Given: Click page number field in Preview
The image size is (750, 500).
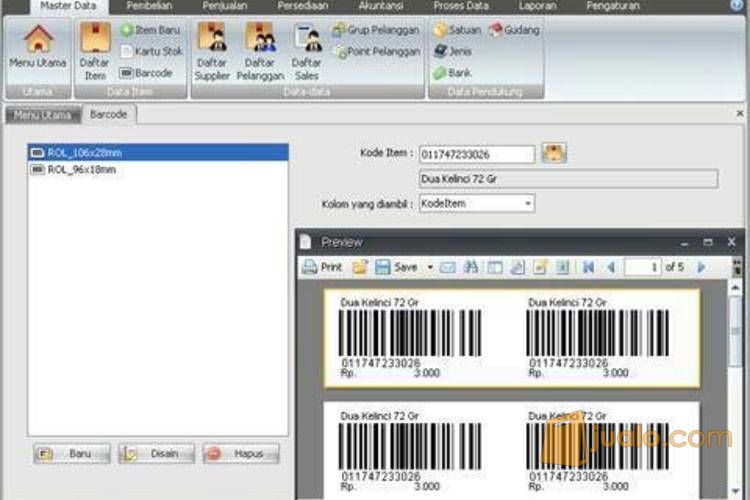Looking at the screenshot, I should pos(643,267).
